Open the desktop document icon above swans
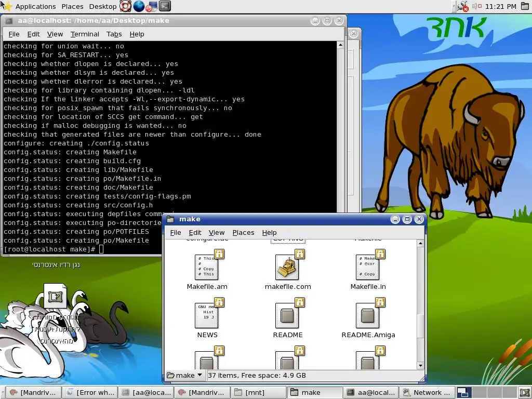Screen dimensions: 532x399 click(x=55, y=296)
